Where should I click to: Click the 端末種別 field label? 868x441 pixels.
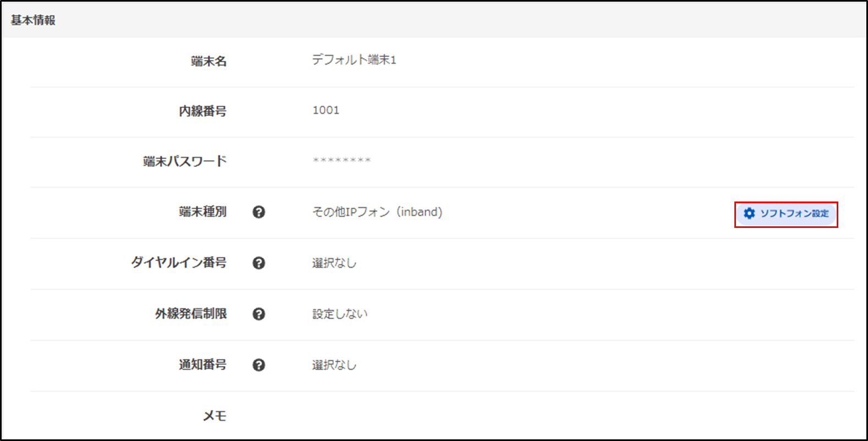pyautogui.click(x=202, y=212)
